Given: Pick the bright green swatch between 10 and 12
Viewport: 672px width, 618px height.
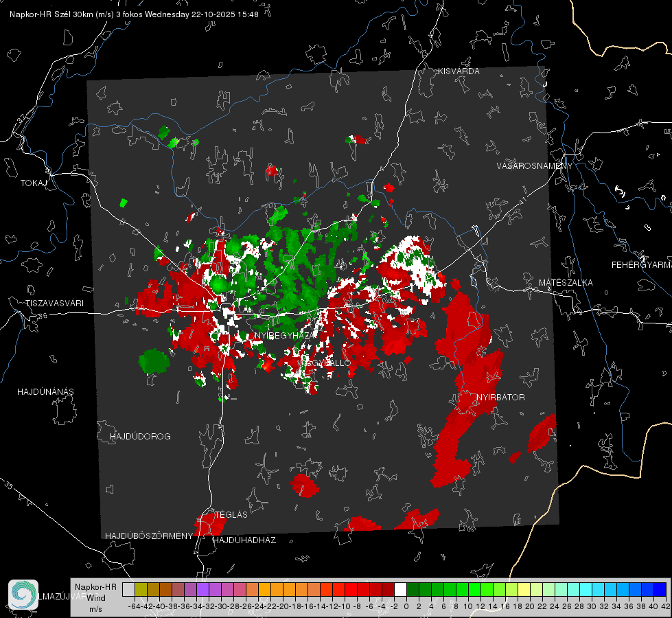Looking at the screenshot, I should point(474,590).
